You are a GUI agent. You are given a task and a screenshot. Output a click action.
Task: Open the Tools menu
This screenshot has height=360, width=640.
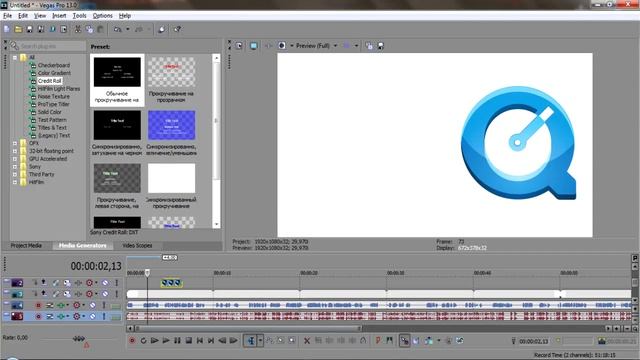pos(79,16)
